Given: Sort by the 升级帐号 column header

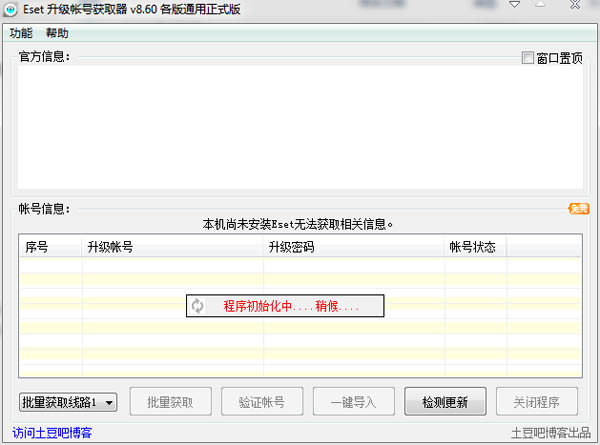Looking at the screenshot, I should (172, 247).
